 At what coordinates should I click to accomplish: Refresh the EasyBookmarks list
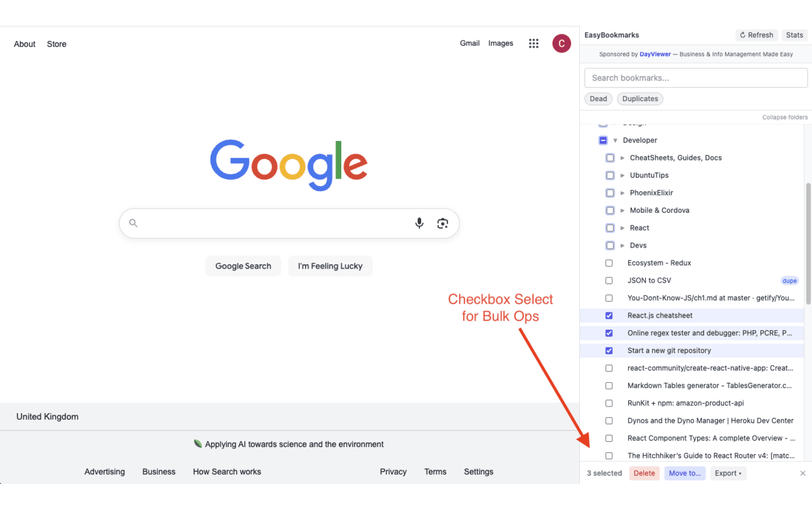coord(756,35)
